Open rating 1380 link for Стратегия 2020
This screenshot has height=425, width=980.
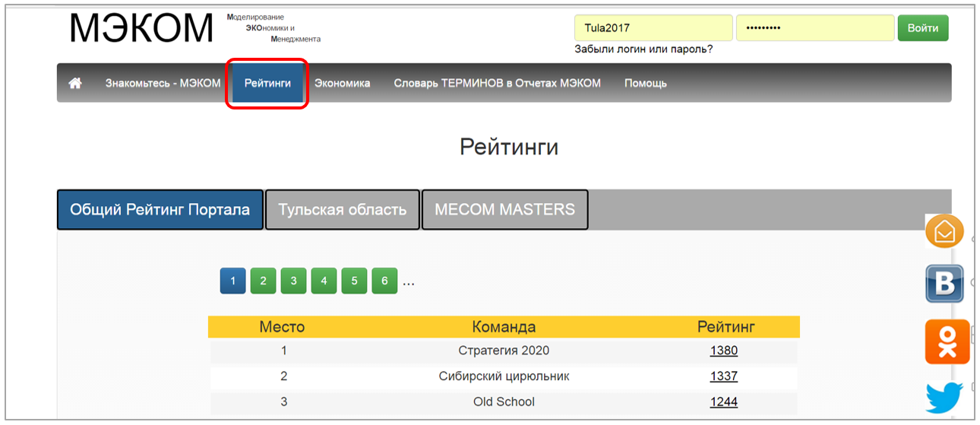click(x=723, y=350)
